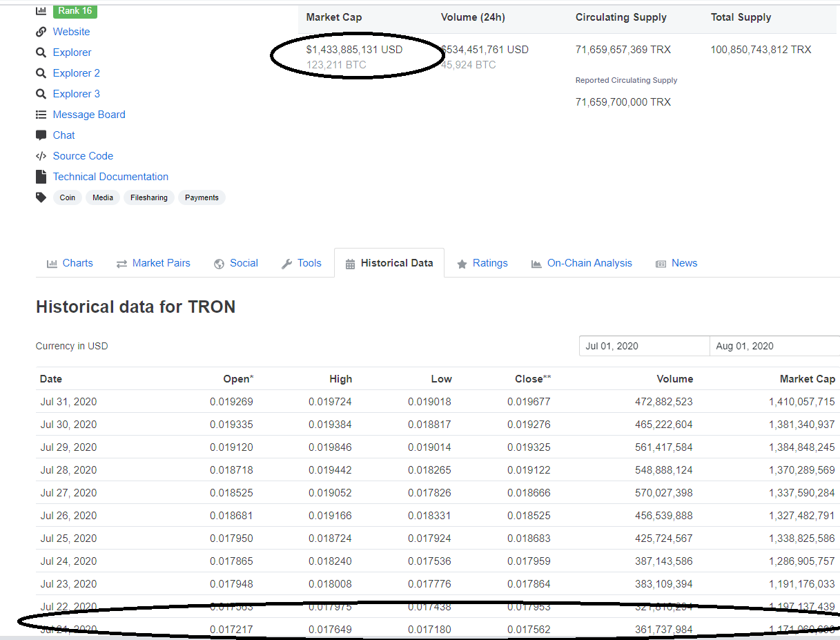Click the Rank 16 badge
The width and height of the screenshot is (840, 640).
point(75,11)
